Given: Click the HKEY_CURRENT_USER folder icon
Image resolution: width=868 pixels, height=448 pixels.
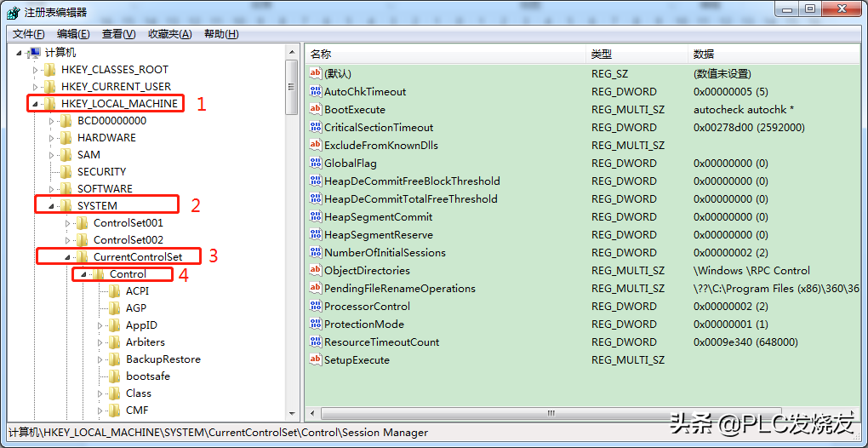Looking at the screenshot, I should click(50, 87).
